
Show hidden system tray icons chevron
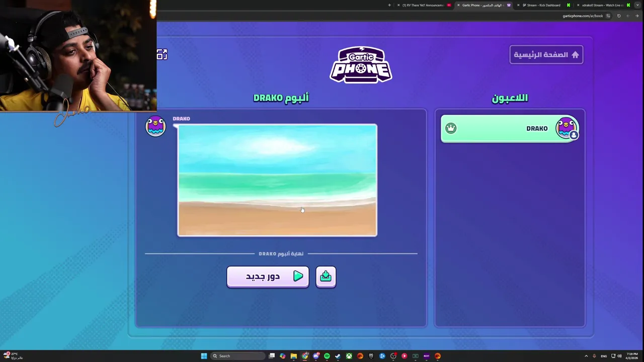[586, 356]
